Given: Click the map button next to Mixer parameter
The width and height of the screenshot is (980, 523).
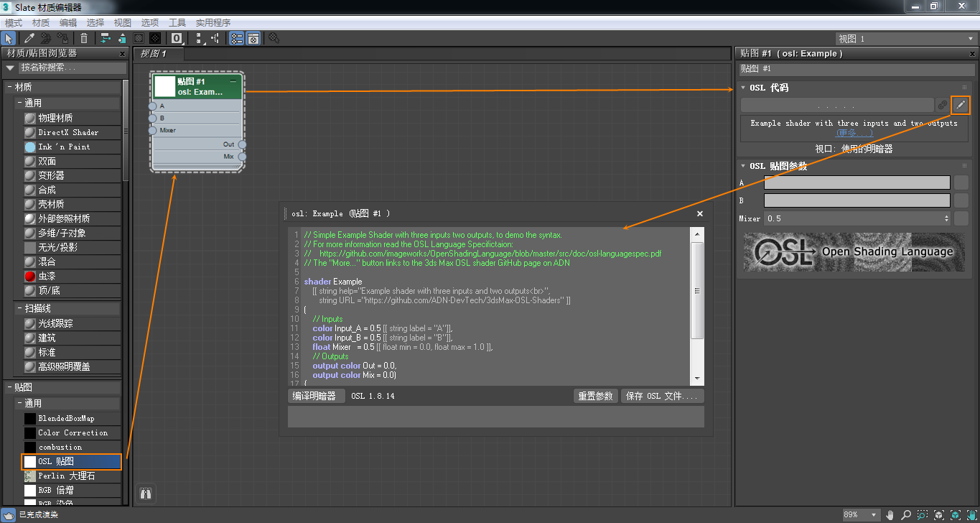Looking at the screenshot, I should 961,218.
